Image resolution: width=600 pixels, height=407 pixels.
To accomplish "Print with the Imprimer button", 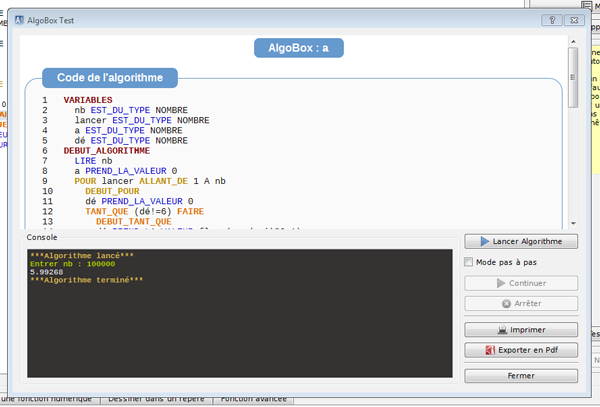I will pos(521,330).
